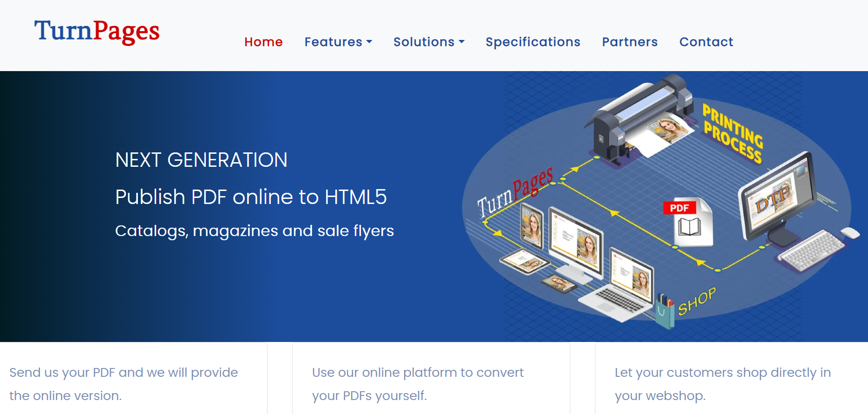Click the TurnPages logo
The image size is (868, 414).
[97, 32]
